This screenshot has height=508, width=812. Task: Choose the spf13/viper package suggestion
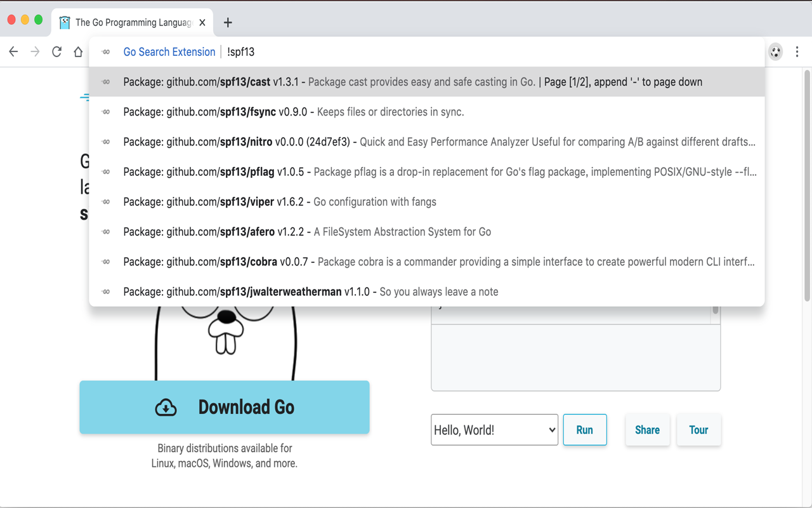point(279,202)
